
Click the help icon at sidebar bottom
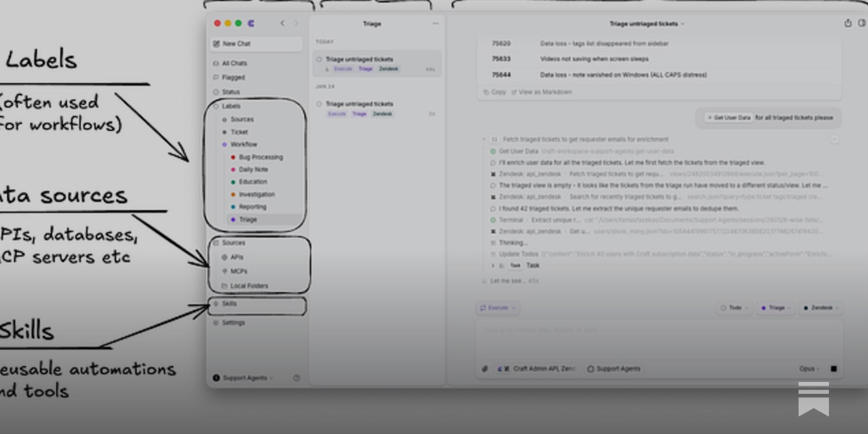(x=297, y=378)
